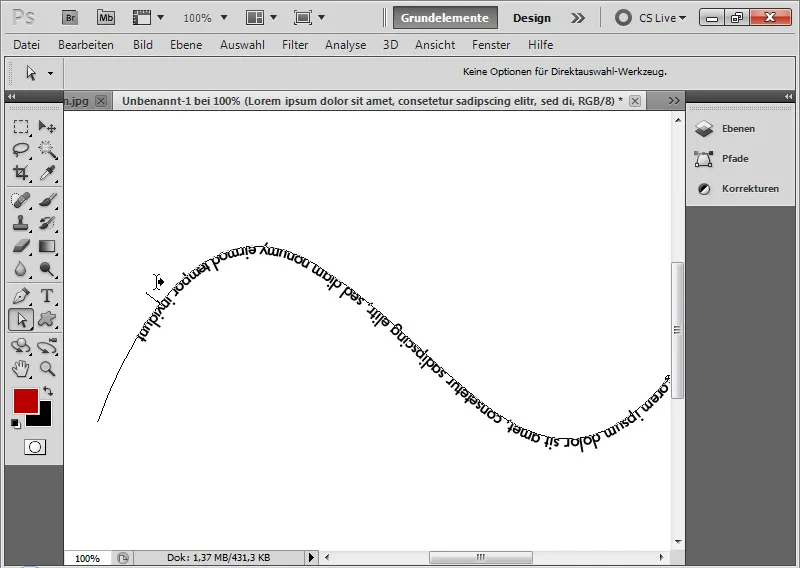Open the red foreground color picker
800x568 pixels.
coord(26,401)
